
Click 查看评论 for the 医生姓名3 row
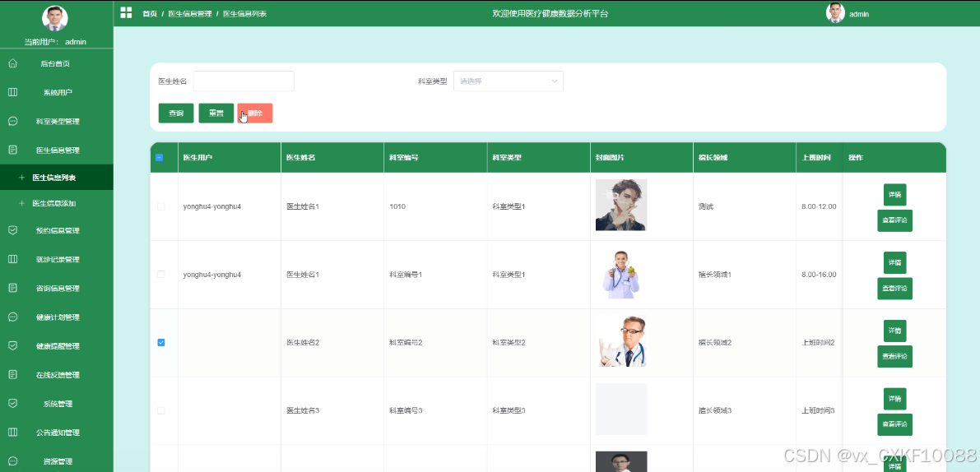[x=894, y=424]
